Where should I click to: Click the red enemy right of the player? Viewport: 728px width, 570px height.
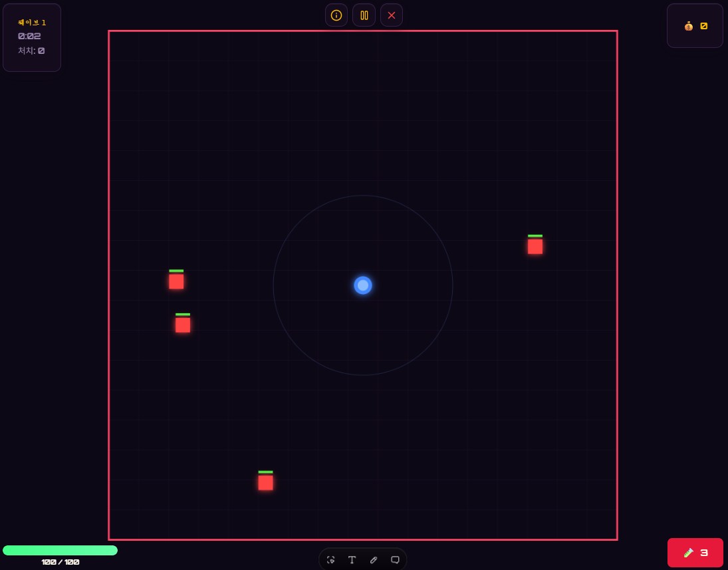tap(535, 246)
